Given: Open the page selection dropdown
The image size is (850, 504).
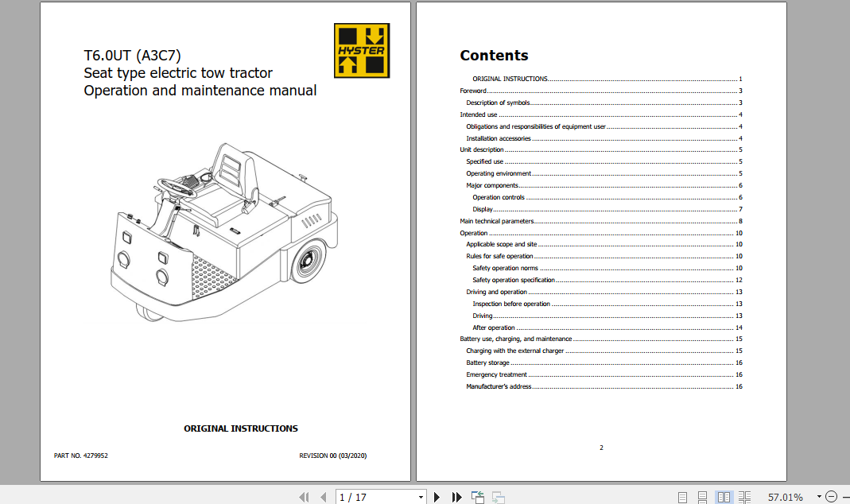Looking at the screenshot, I should [421, 497].
